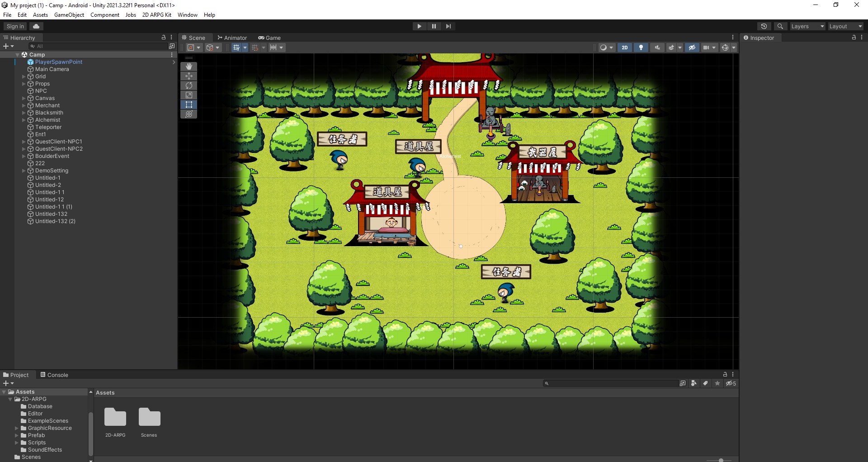Adjust the asset thumbnail size slider
The image size is (868, 462).
[721, 460]
